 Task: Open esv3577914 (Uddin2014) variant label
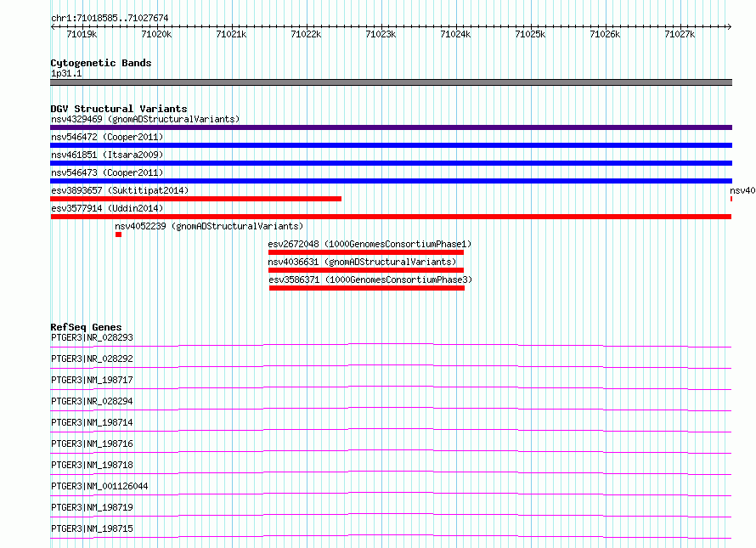tap(107, 208)
